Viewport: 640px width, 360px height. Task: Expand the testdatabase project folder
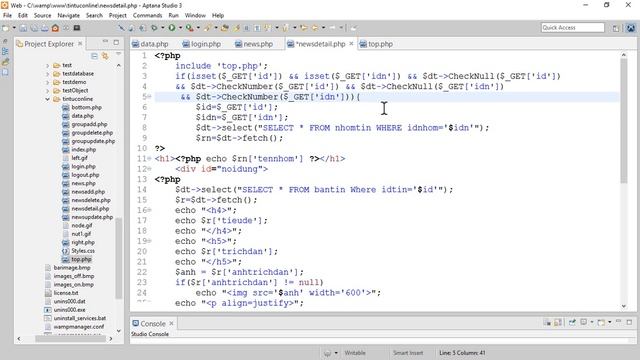click(x=47, y=74)
